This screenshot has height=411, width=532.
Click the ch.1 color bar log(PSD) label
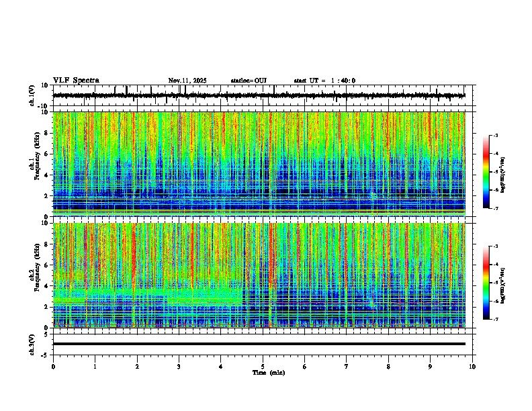(x=503, y=175)
